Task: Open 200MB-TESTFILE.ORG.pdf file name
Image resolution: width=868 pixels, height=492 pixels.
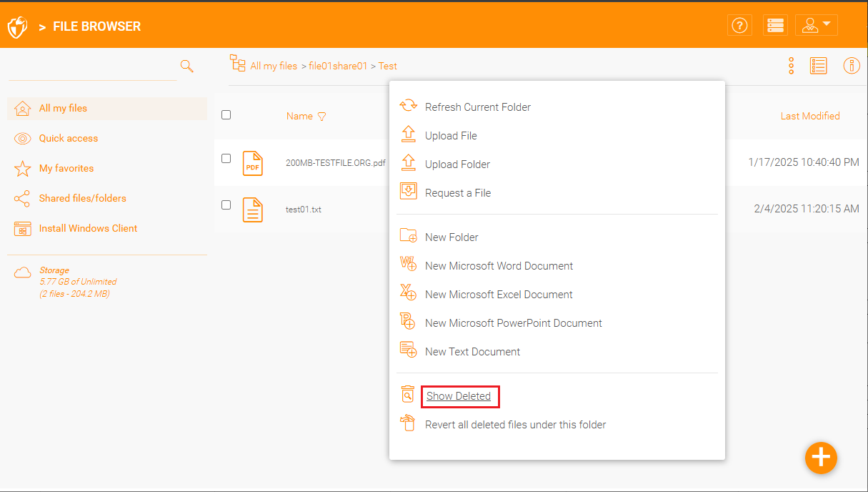Action: pyautogui.click(x=336, y=162)
